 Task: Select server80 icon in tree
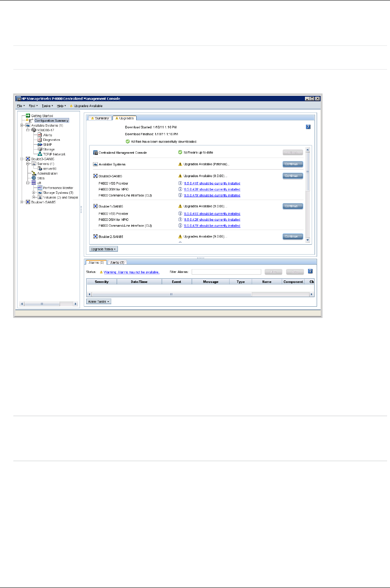coord(40,168)
